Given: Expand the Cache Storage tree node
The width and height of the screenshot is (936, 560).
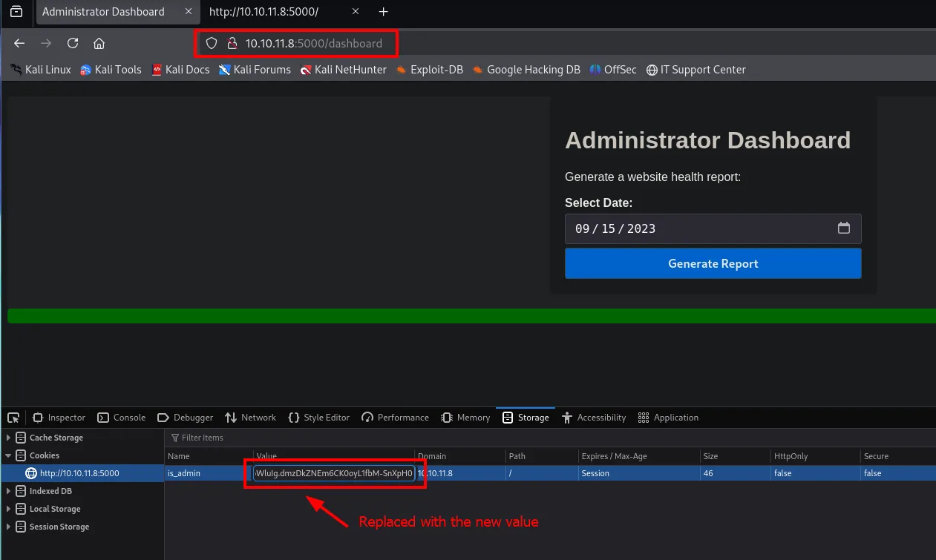Looking at the screenshot, I should [x=9, y=438].
